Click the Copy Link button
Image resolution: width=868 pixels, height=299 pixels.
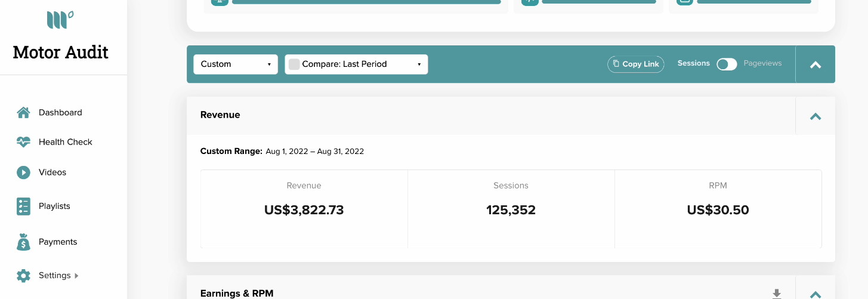(636, 64)
